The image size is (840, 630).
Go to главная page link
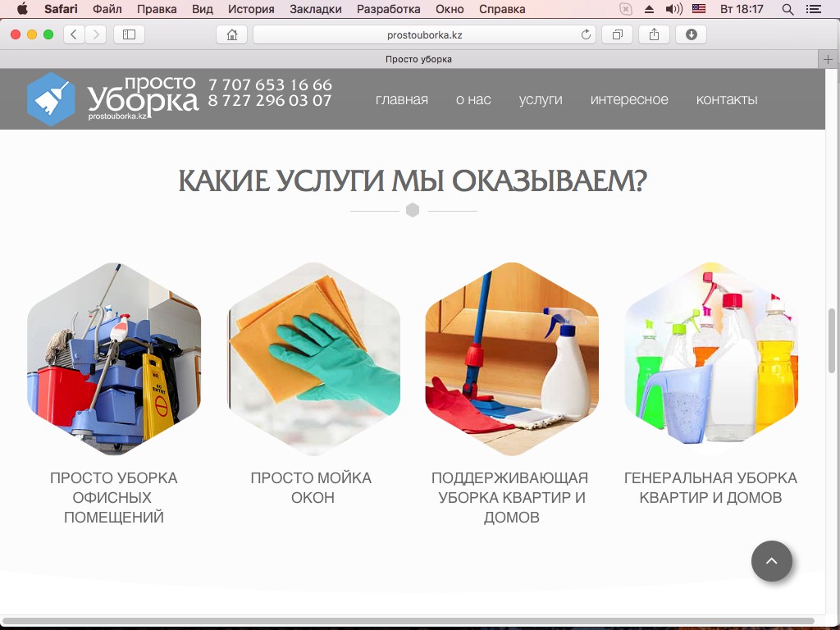[x=402, y=99]
